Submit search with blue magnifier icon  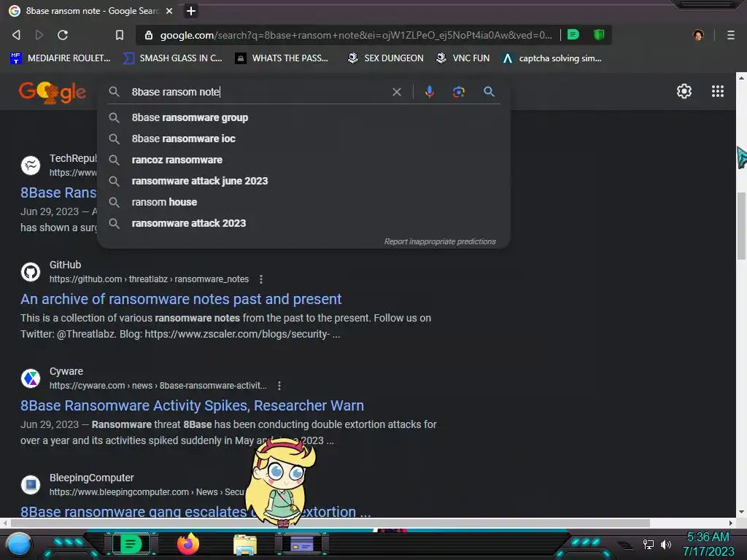pyautogui.click(x=489, y=91)
